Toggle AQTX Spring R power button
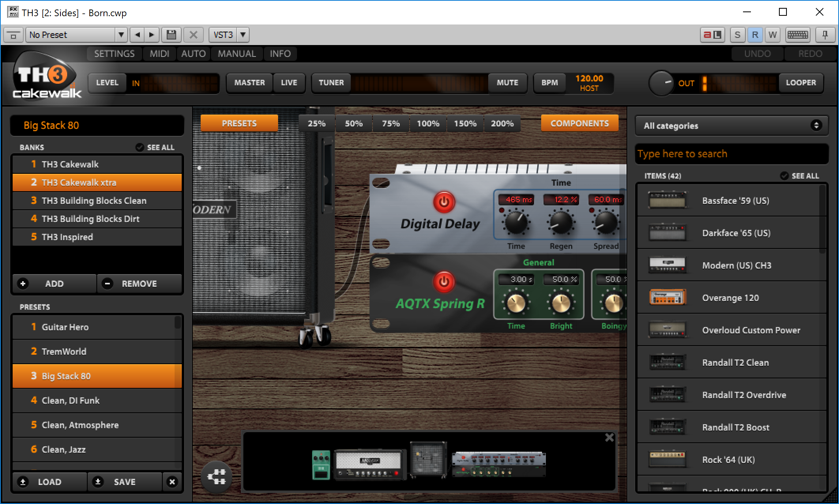839x504 pixels. click(x=444, y=282)
